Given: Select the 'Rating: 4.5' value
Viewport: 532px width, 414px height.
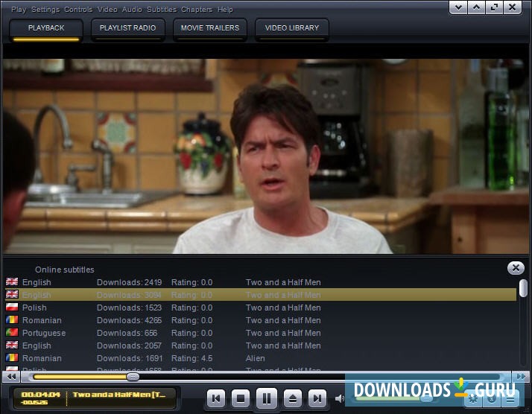Looking at the screenshot, I should click(x=191, y=358).
